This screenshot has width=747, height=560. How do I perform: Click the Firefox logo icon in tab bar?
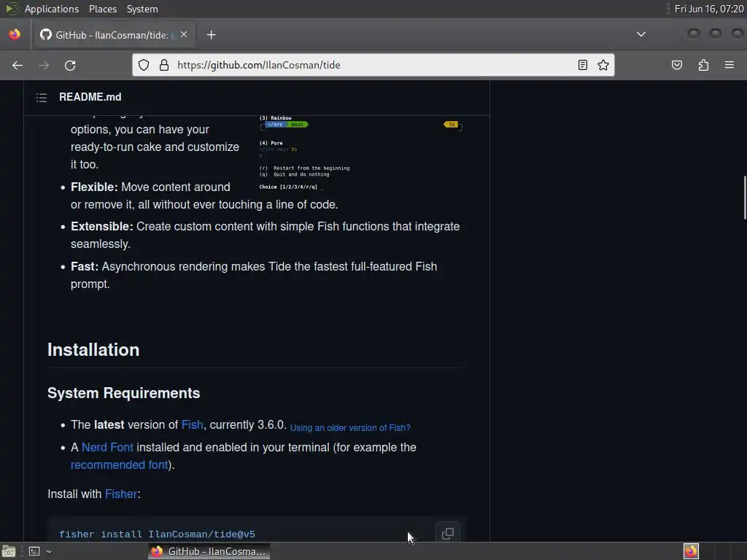pos(15,34)
